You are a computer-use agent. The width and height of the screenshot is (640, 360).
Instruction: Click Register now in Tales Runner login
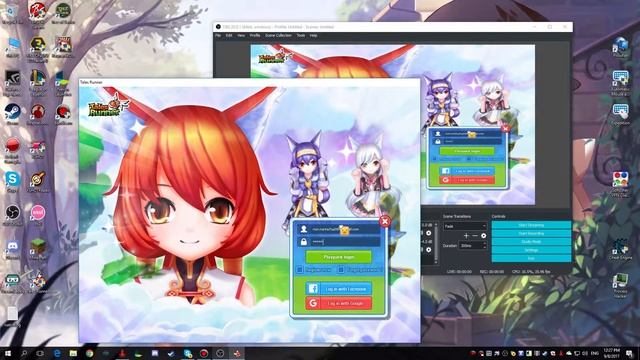click(x=314, y=270)
